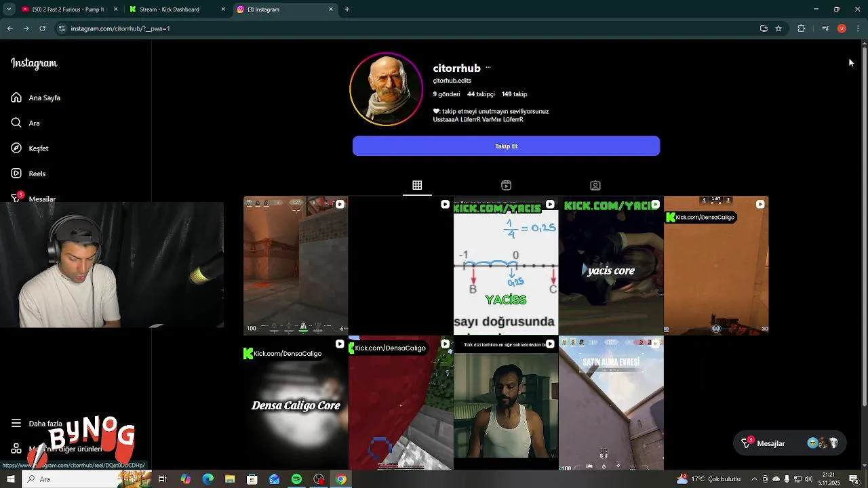View site information icon in address bar

pyautogui.click(x=62, y=28)
